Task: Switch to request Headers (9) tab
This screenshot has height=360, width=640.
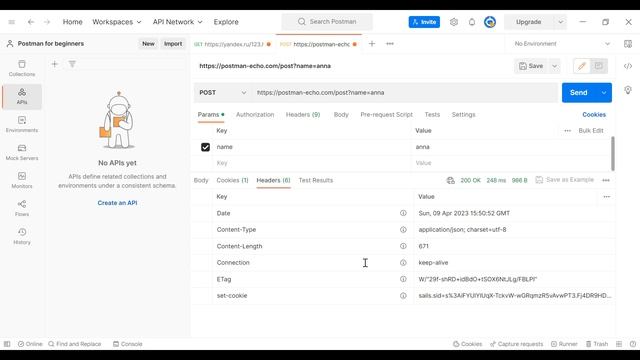Action: [303, 115]
